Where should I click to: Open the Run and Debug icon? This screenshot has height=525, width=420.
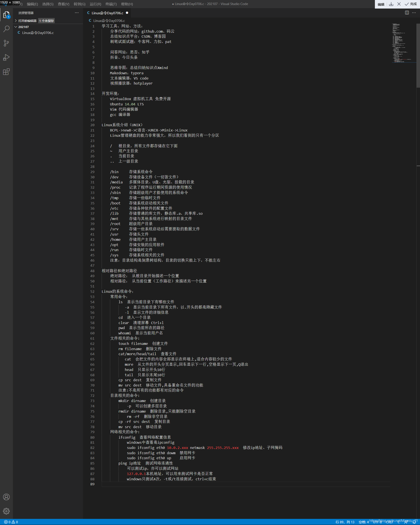tap(6, 57)
